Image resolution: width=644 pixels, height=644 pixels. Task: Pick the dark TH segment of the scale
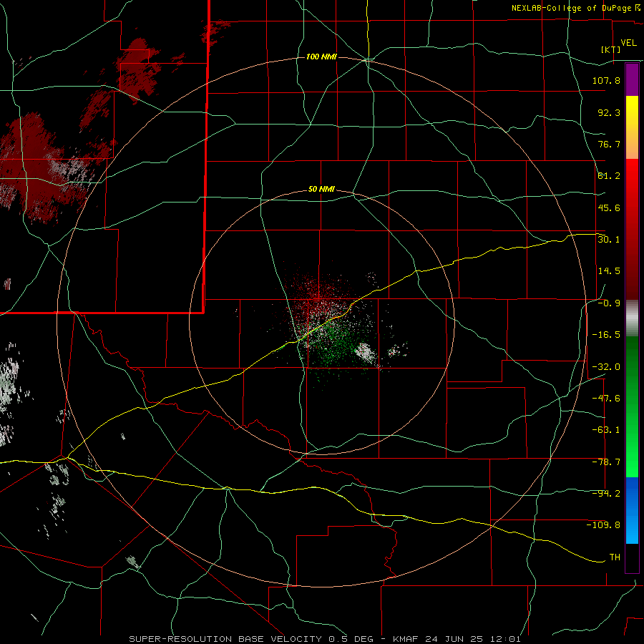[632, 558]
